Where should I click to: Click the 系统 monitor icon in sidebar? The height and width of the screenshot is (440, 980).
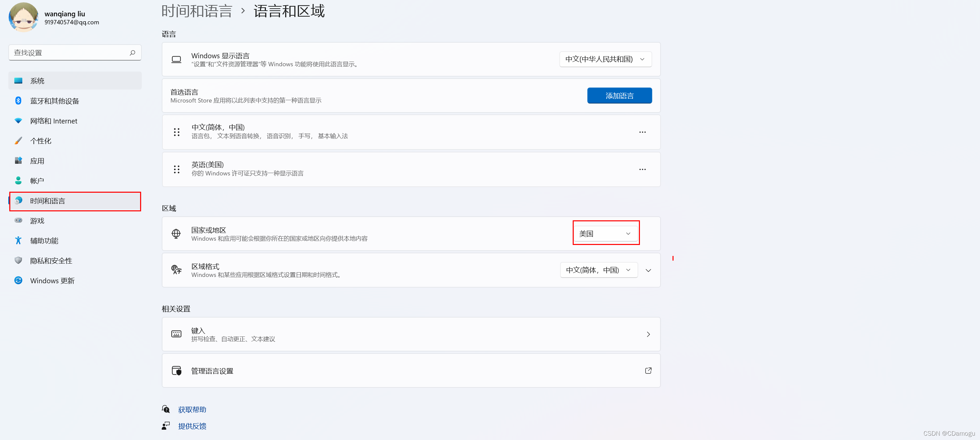tap(18, 81)
